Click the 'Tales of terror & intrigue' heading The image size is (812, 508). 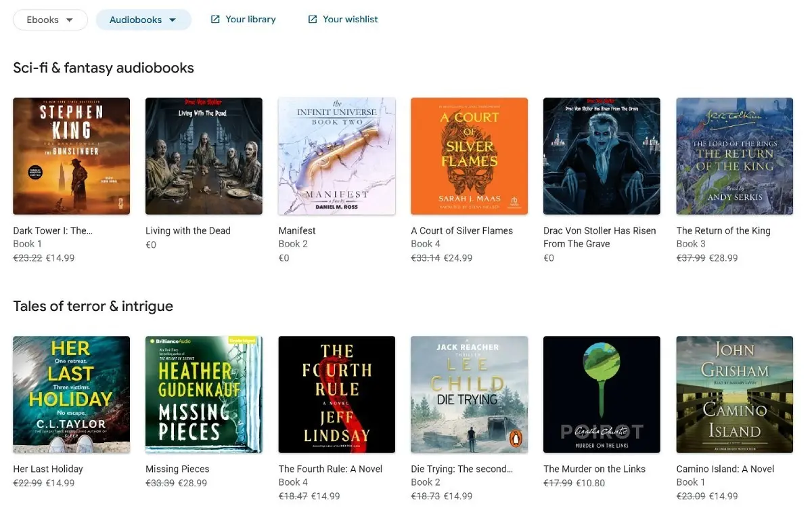(93, 306)
